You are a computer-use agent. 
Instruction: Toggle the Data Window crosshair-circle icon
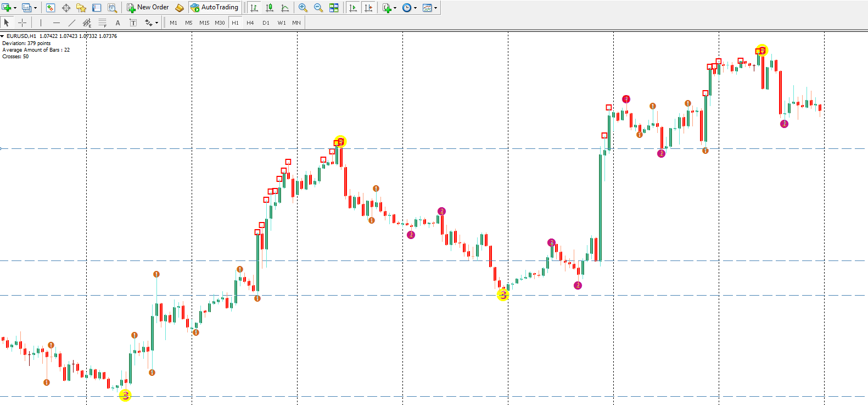coord(66,8)
